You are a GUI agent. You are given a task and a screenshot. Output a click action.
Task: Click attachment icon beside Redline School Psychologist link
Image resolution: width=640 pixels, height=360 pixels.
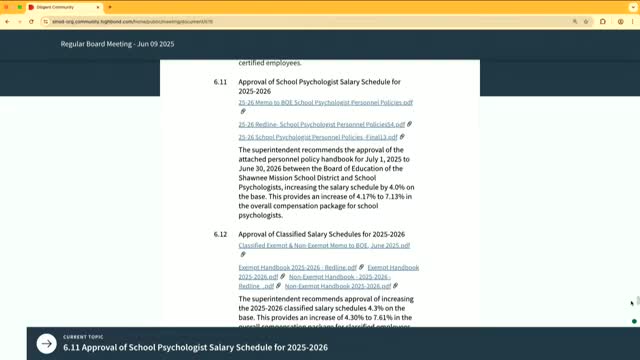pos(409,124)
